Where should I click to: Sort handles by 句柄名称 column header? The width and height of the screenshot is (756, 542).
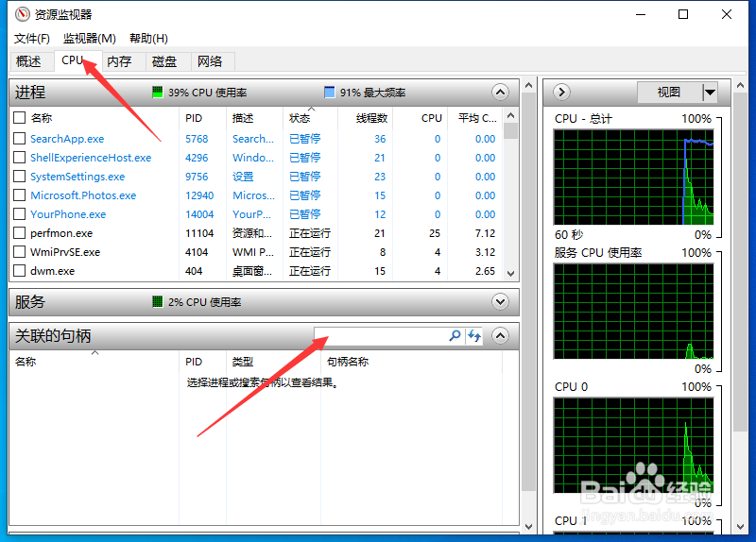click(x=411, y=362)
